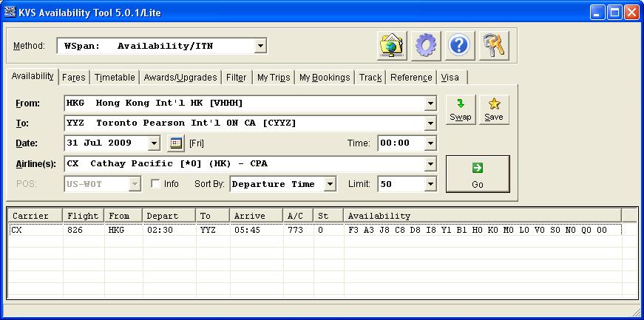Image resolution: width=644 pixels, height=320 pixels.
Task: Click the Availability column header
Action: pyautogui.click(x=481, y=216)
